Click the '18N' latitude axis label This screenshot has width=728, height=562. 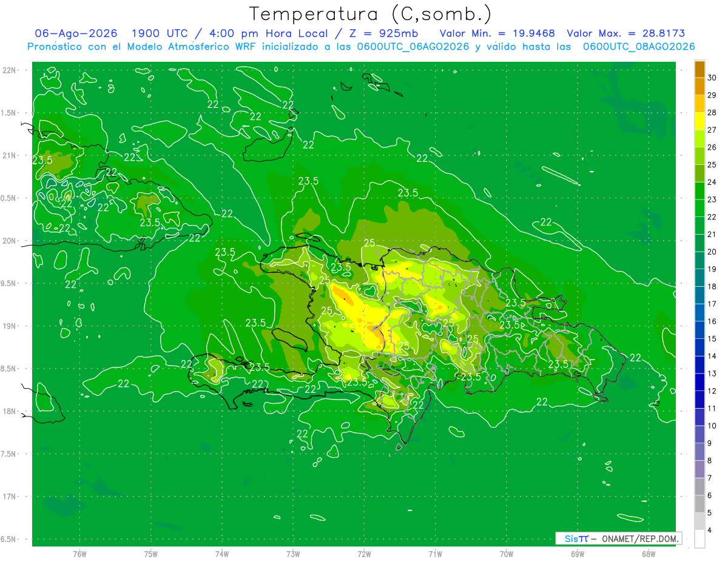tap(9, 412)
